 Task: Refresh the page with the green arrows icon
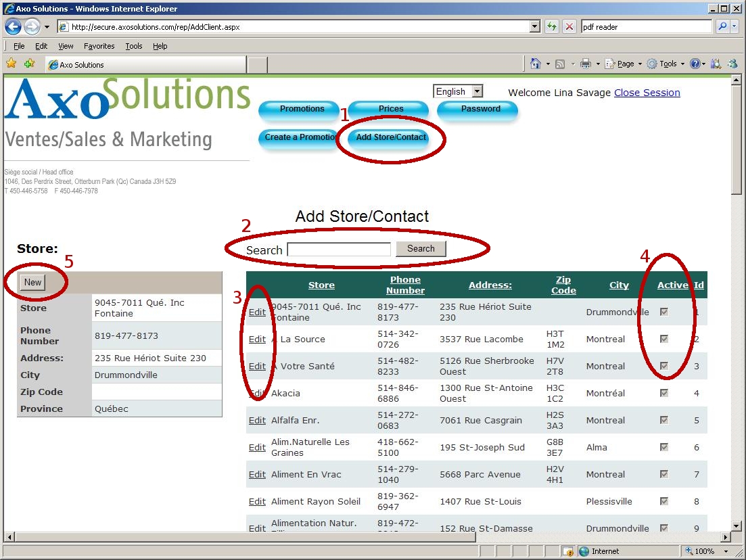552,26
